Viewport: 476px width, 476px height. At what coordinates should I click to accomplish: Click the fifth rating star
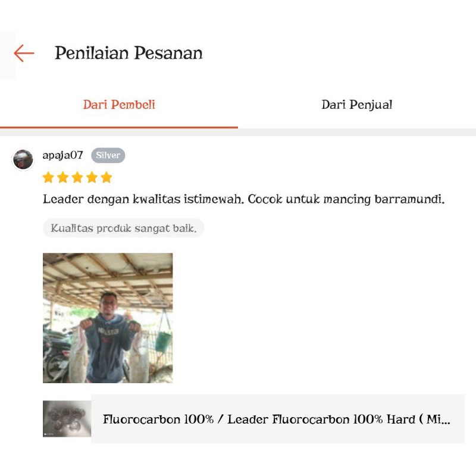[107, 177]
